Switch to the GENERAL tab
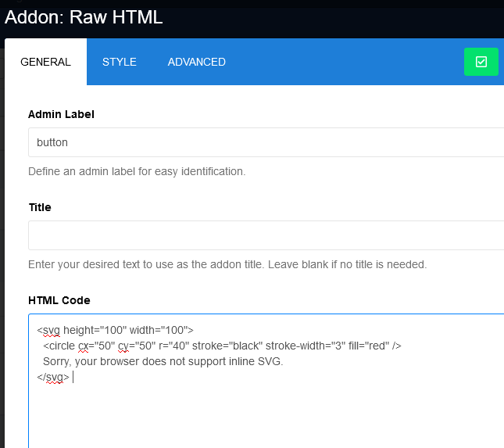The image size is (504, 448). coord(45,62)
